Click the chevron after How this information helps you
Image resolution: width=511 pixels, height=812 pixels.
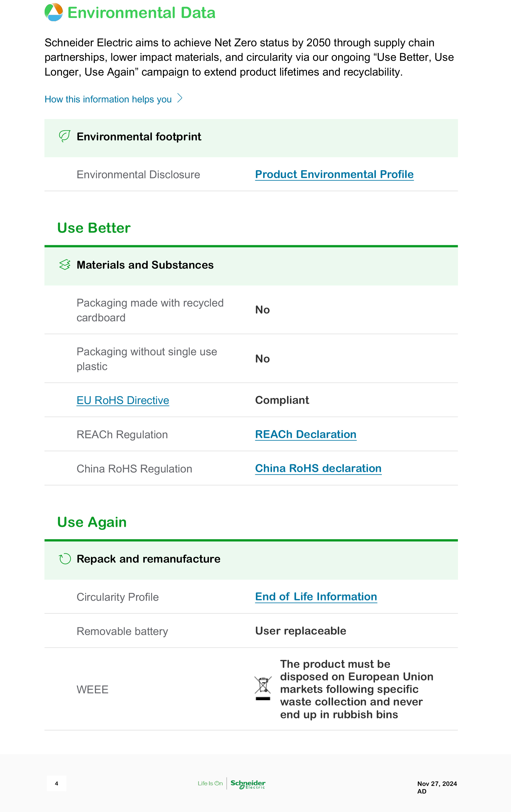[180, 98]
